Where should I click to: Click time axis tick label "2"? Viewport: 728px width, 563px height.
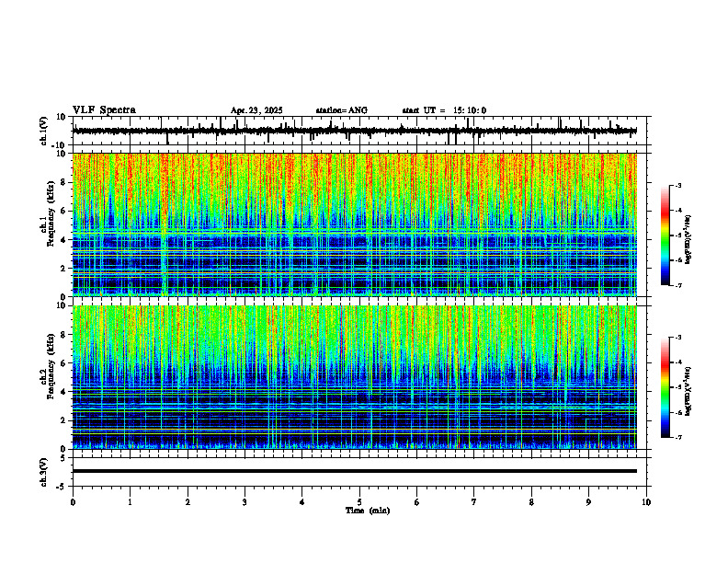pos(188,502)
